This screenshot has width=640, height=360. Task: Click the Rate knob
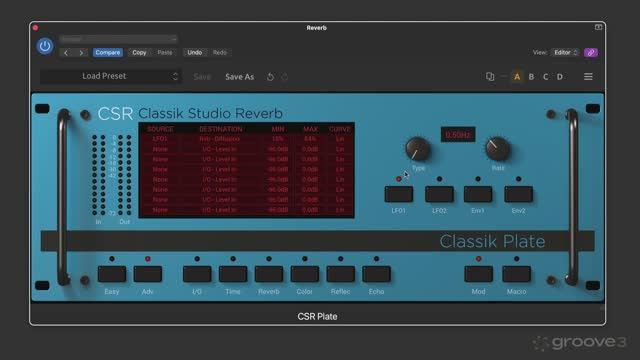point(498,148)
